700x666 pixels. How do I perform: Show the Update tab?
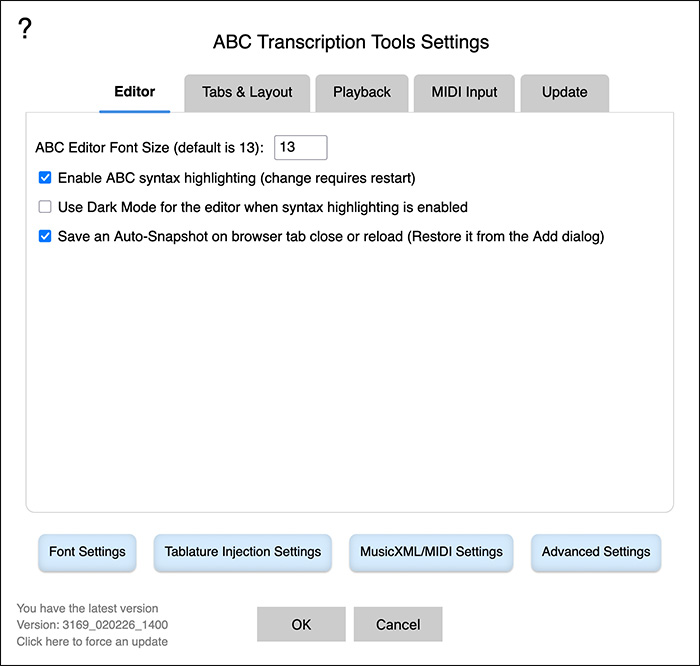[x=564, y=92]
